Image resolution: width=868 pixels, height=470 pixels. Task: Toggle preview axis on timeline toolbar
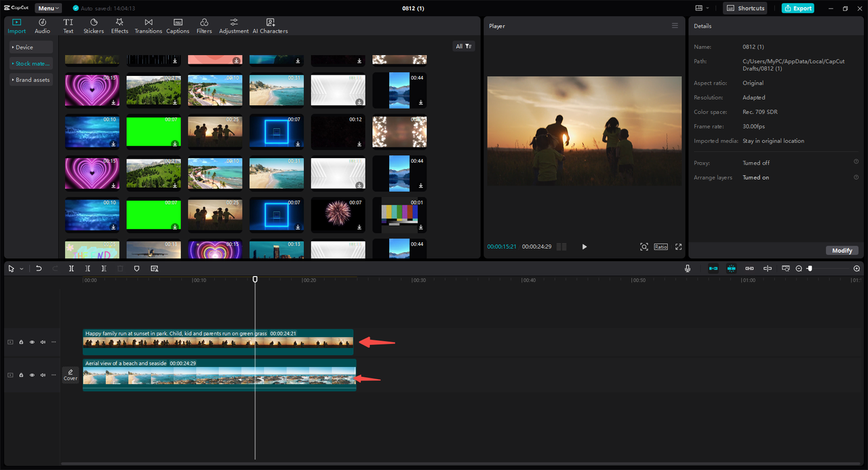pos(768,269)
